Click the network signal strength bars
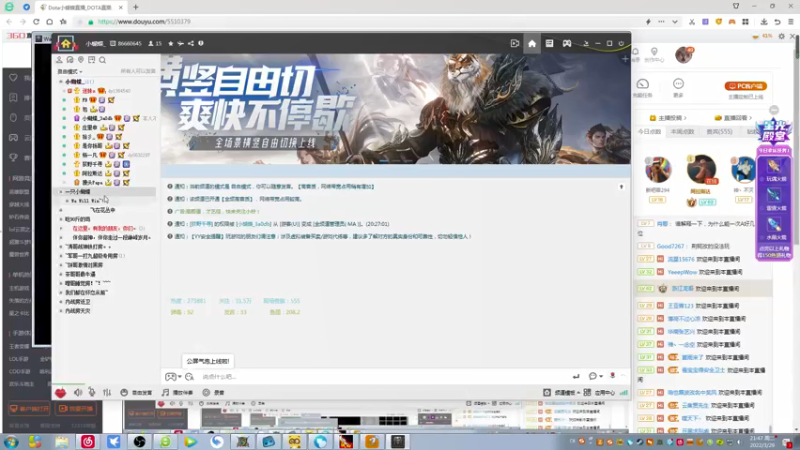This screenshot has height=450, width=800. pyautogui.click(x=623, y=392)
